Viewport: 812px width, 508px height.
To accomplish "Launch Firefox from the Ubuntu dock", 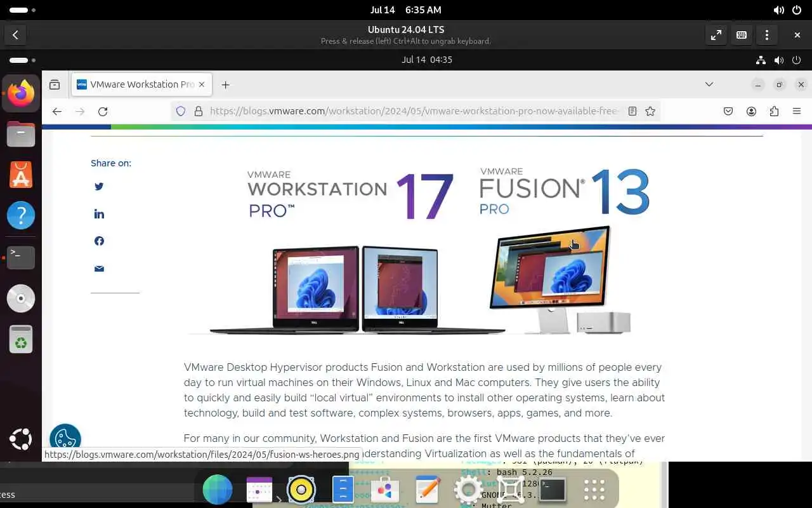I will click(x=21, y=94).
